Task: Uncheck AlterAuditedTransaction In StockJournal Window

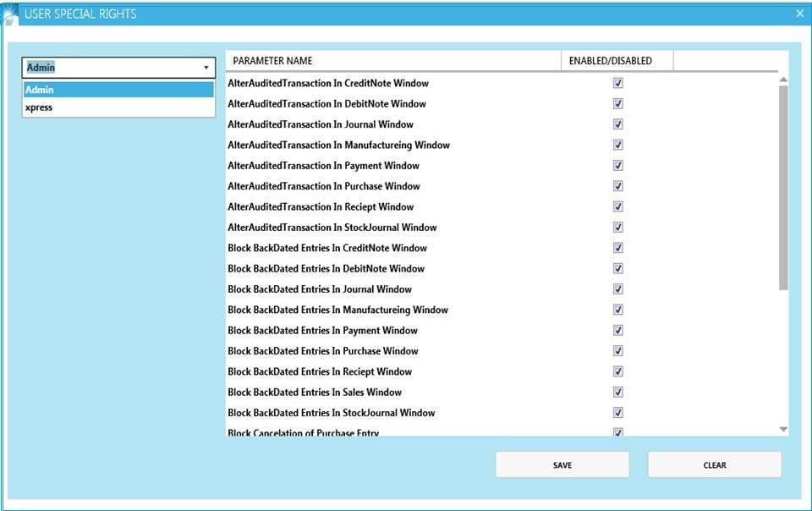Action: 617,226
